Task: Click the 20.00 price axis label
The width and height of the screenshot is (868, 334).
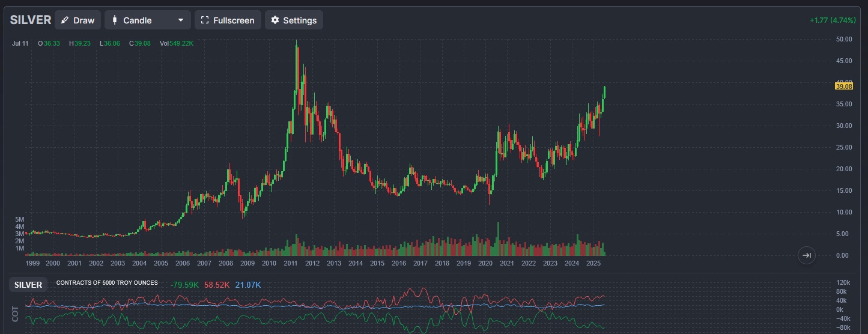Action: click(844, 169)
